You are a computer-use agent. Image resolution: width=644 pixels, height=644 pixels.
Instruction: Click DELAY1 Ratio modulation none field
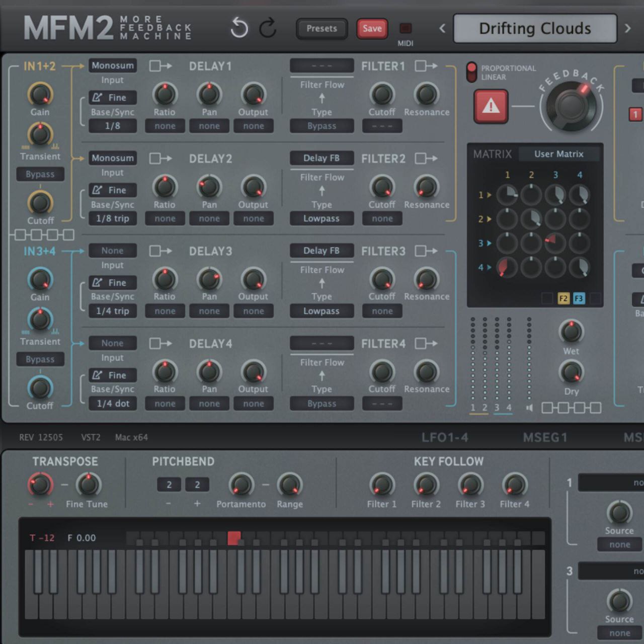tap(165, 126)
